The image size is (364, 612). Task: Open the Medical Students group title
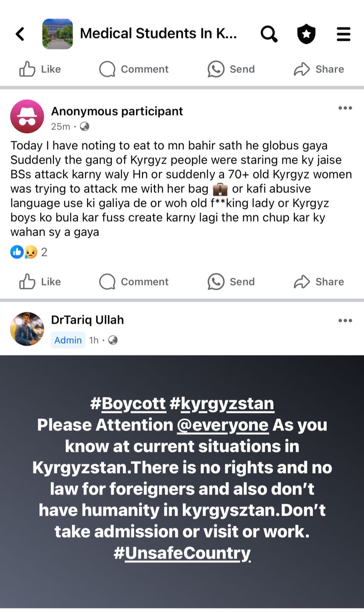(158, 34)
